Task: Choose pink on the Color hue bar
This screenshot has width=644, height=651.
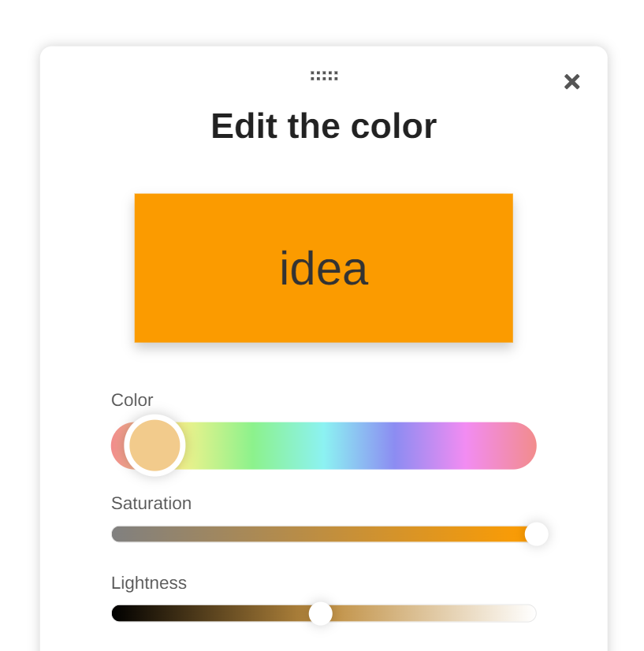Action: pos(465,446)
